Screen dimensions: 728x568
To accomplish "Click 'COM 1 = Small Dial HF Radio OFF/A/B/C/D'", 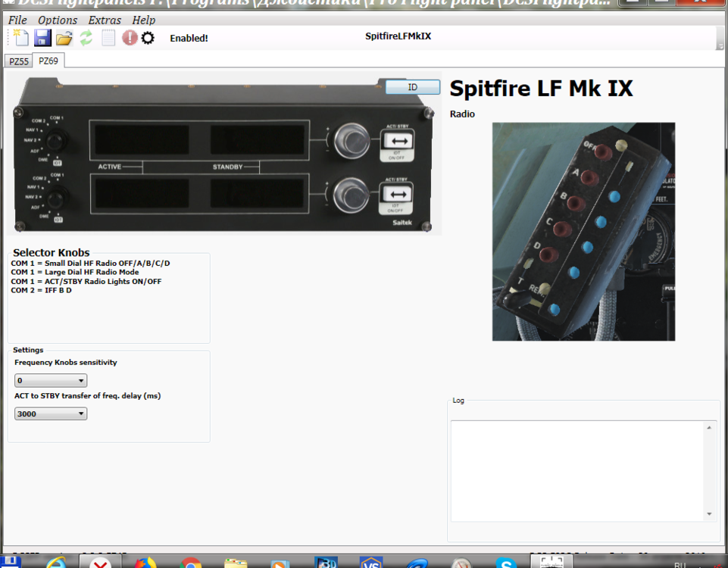I will coord(91,263).
